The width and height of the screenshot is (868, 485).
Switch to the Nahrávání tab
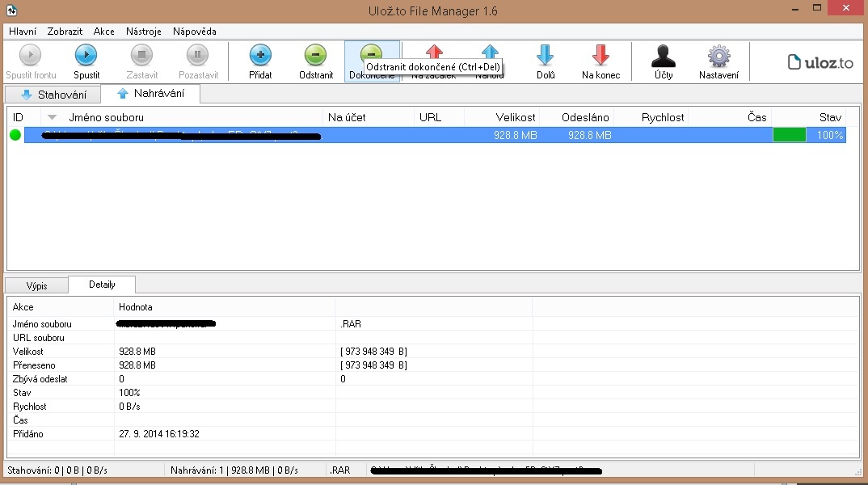[150, 94]
